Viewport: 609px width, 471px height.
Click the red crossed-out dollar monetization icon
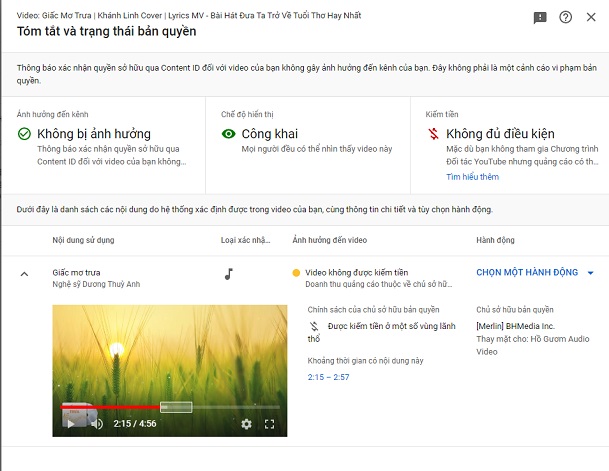432,134
